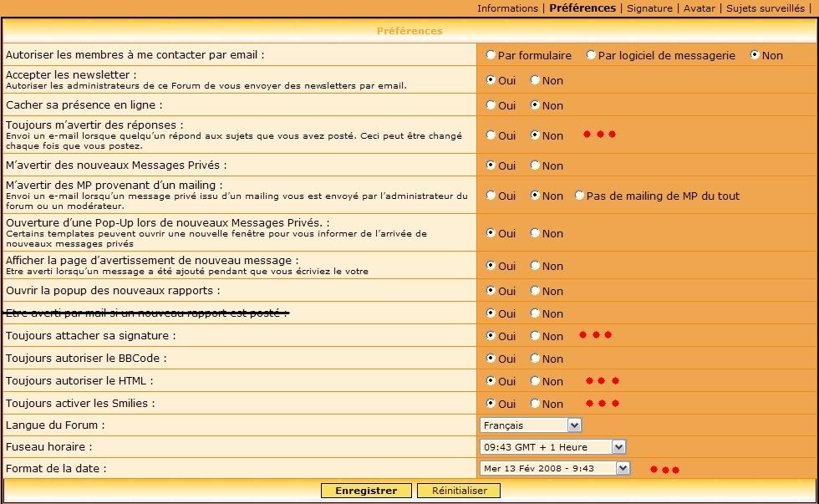819x504 pixels.
Task: Reset the form with Réinitialiser
Action: click(460, 491)
